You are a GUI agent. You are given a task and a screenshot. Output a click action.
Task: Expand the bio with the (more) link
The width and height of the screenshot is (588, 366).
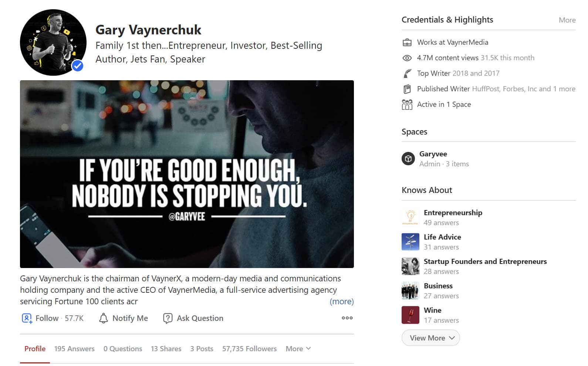tap(341, 302)
